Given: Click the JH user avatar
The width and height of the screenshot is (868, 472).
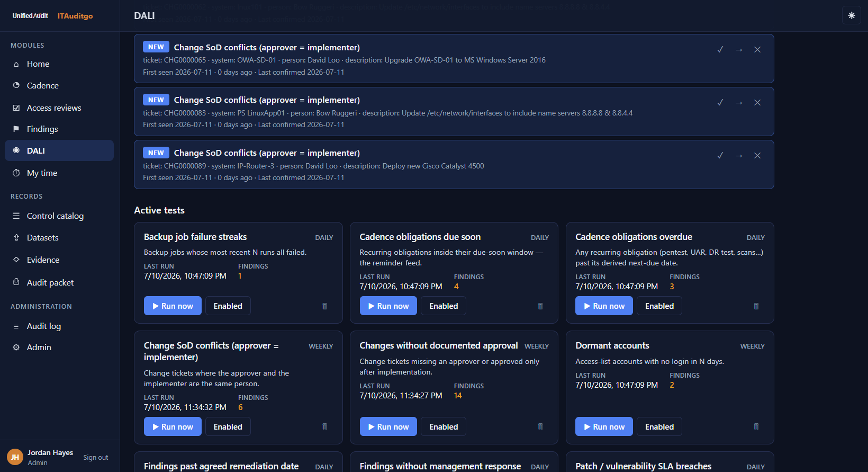Looking at the screenshot, I should point(15,457).
